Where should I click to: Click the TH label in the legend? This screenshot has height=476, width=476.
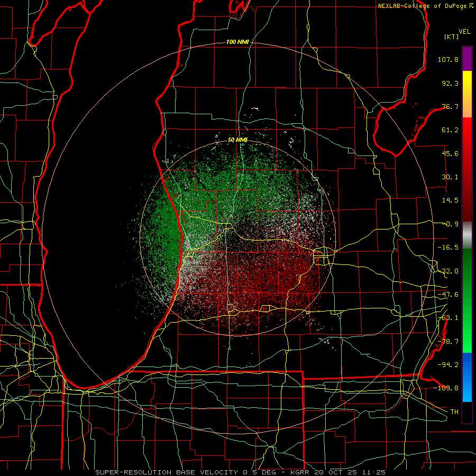pos(454,412)
